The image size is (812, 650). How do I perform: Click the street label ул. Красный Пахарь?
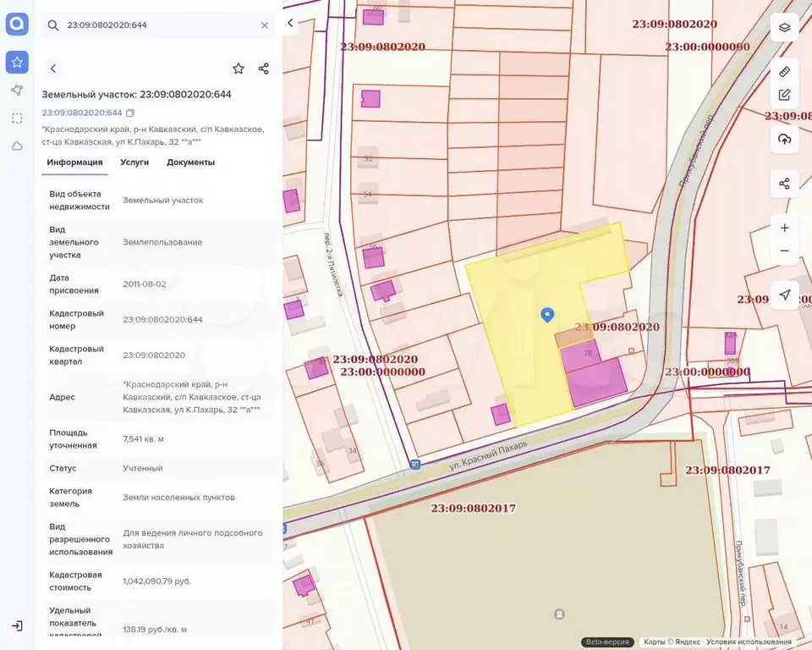pos(488,455)
